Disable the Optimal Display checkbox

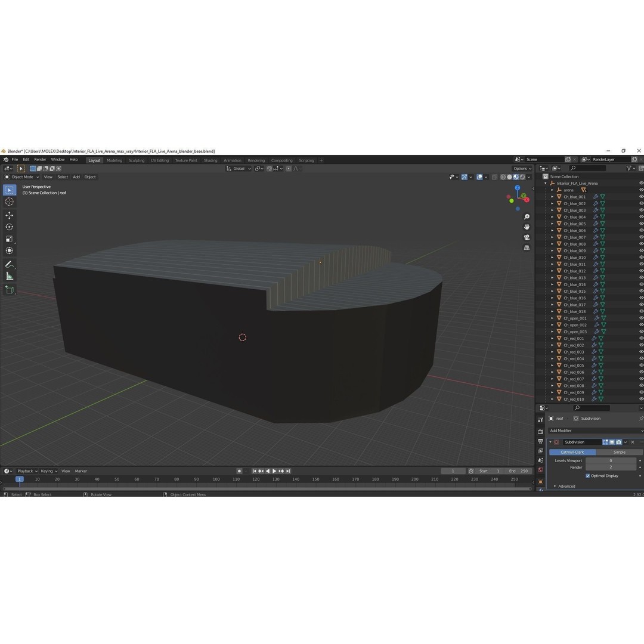point(588,476)
